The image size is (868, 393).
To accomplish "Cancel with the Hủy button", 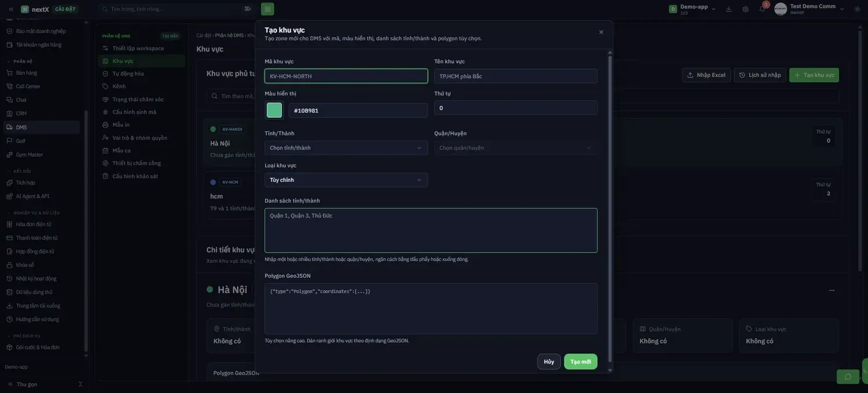I will coord(549,362).
